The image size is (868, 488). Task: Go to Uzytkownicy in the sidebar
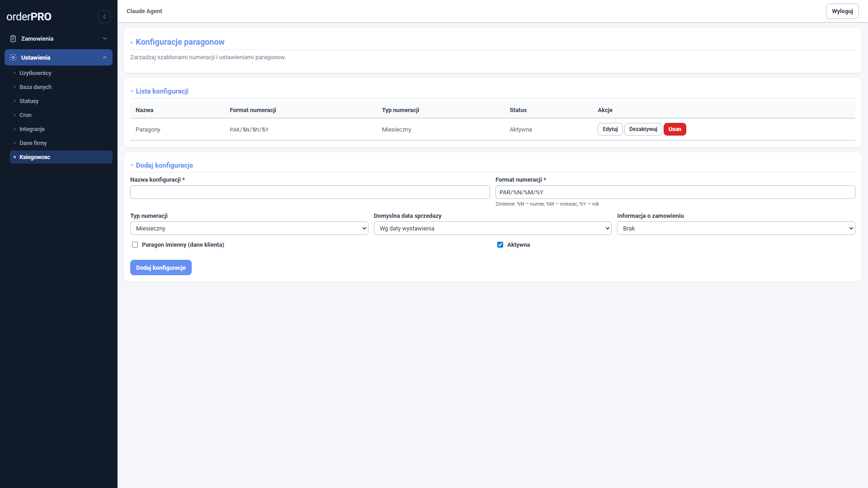click(x=35, y=73)
